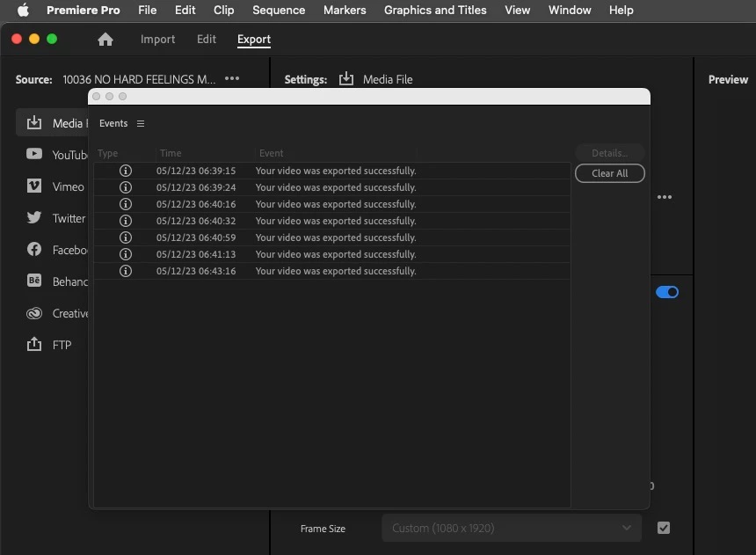Image resolution: width=756 pixels, height=555 pixels.
Task: Click source name 10036 NO HARD FEELINGS
Action: [x=139, y=79]
